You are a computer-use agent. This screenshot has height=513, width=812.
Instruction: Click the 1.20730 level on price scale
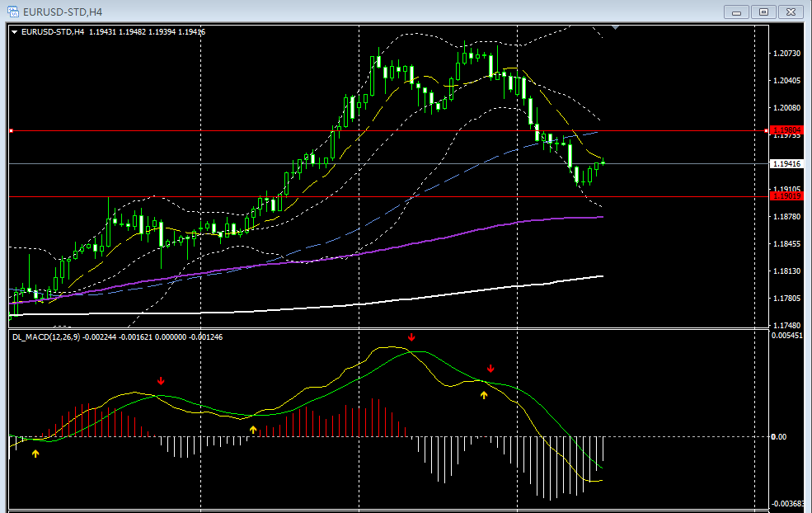point(786,54)
